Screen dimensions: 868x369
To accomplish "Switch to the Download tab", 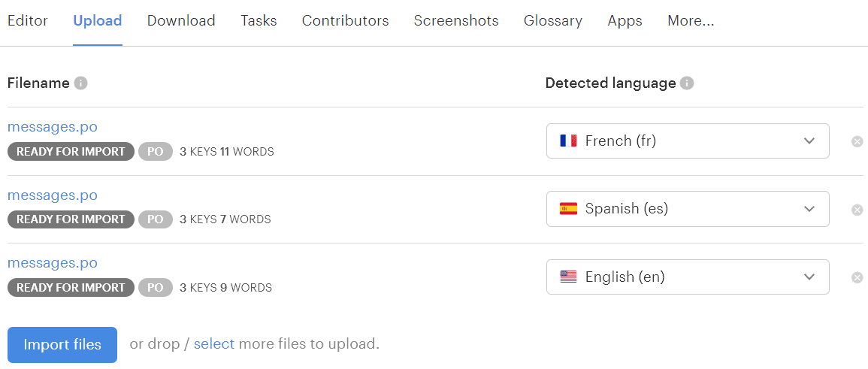I will (181, 21).
